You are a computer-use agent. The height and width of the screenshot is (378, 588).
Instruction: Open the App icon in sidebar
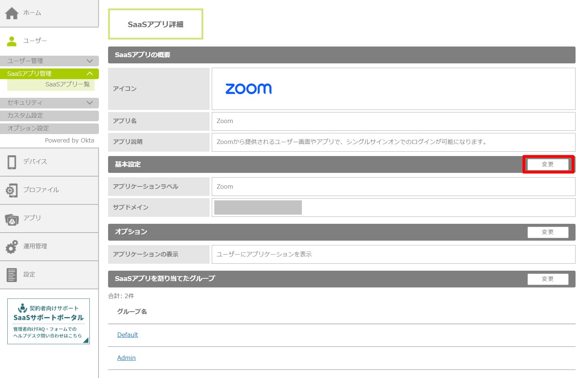click(12, 219)
